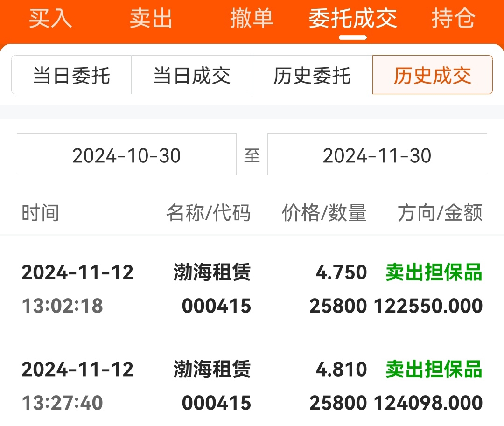504x426 pixels.
Task: Go to the 持仓 tab
Action: point(453,18)
